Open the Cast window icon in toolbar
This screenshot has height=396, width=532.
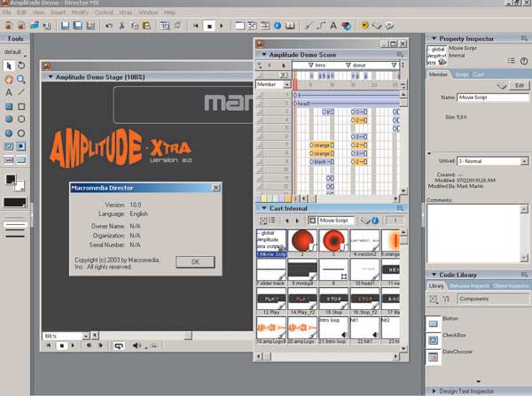252,26
